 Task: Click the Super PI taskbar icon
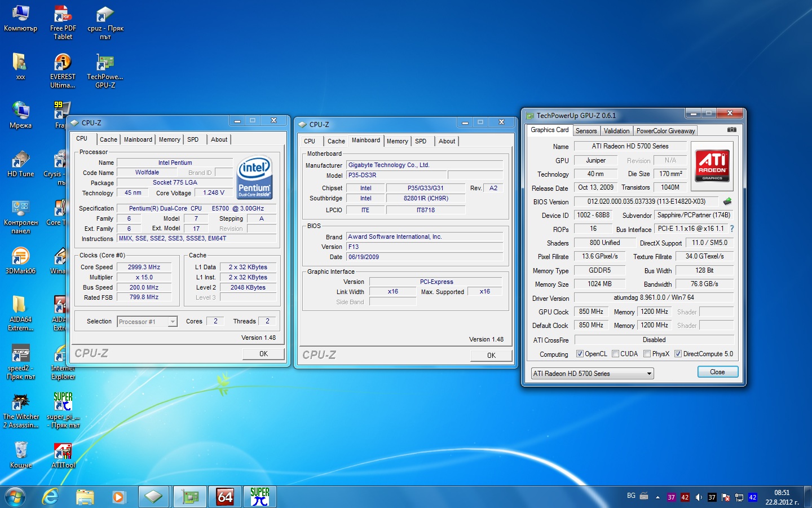coord(259,497)
